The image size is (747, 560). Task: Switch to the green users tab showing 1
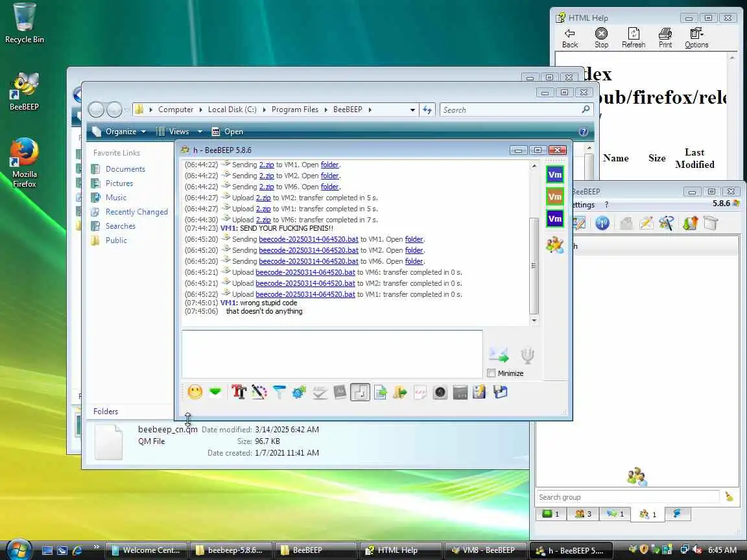click(551, 514)
